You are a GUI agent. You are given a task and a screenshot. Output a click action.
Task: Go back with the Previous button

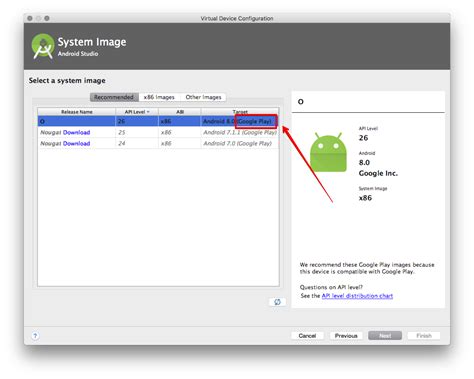(x=346, y=336)
